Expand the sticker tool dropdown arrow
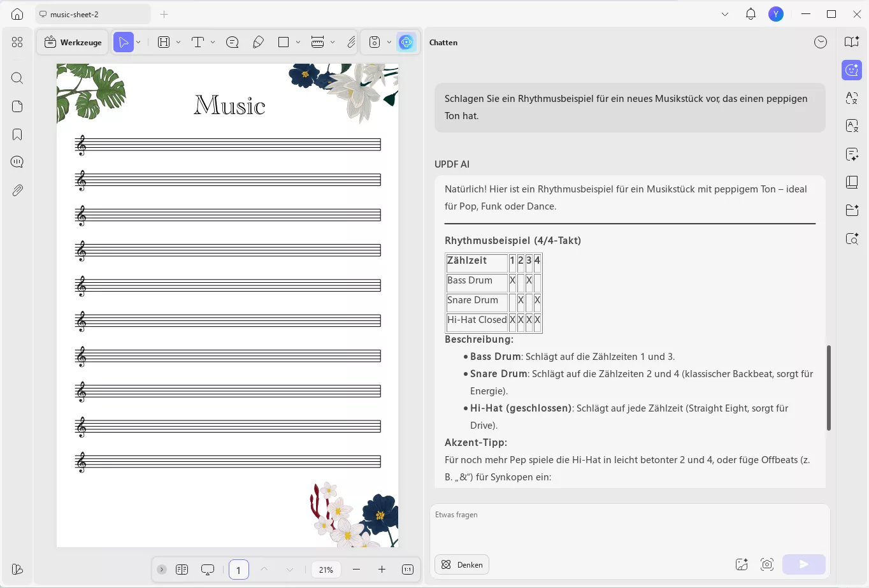Screen dimensions: 869x588 click(389, 42)
